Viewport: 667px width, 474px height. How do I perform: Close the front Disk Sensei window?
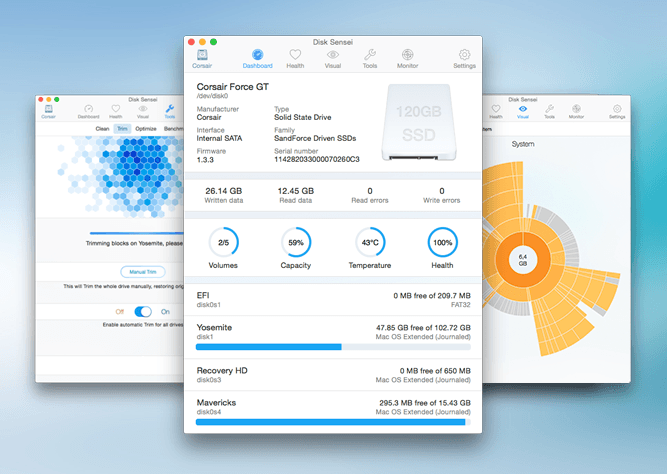191,42
